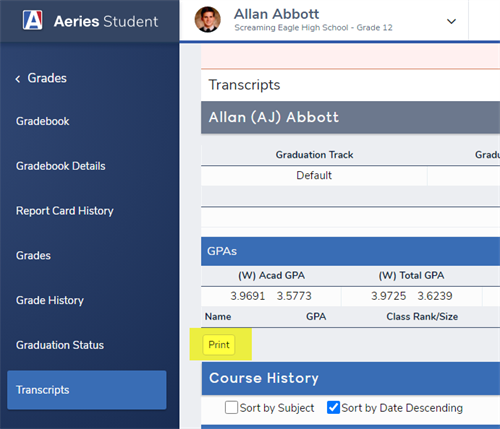Navigate to Grade History
This screenshot has height=429, width=500.
tap(50, 300)
